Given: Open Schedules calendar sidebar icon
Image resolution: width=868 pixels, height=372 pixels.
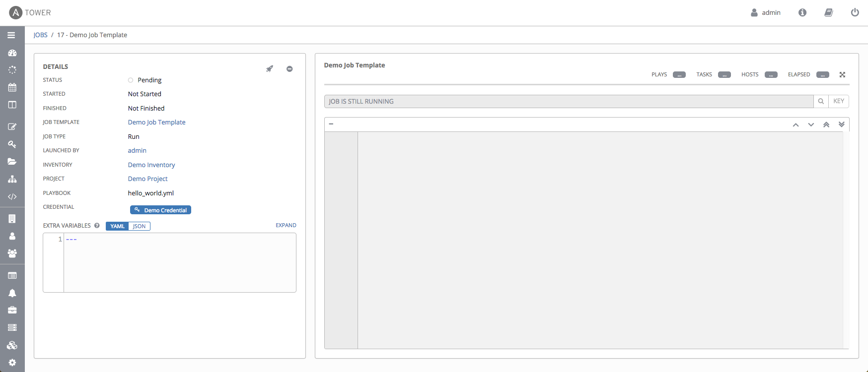Looking at the screenshot, I should pos(12,87).
